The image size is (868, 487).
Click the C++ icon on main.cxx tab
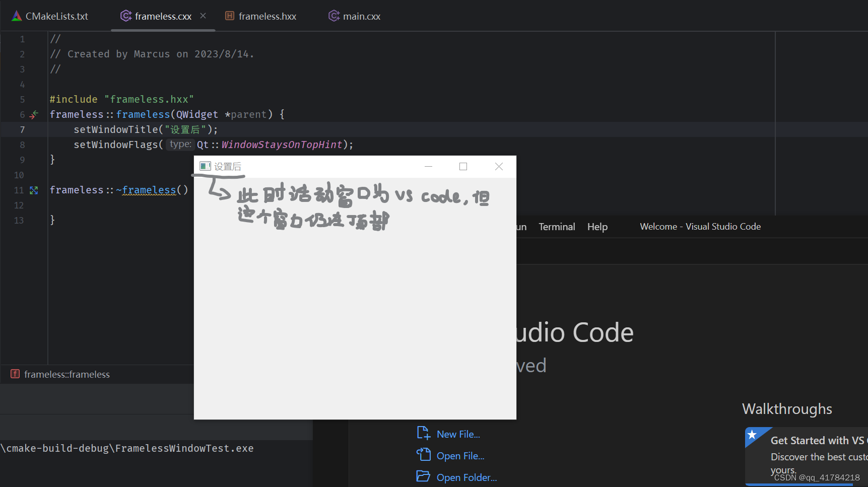click(333, 16)
